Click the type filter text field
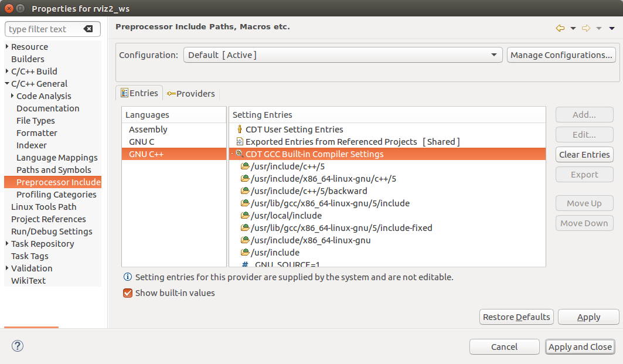This screenshot has width=623, height=364. point(44,29)
